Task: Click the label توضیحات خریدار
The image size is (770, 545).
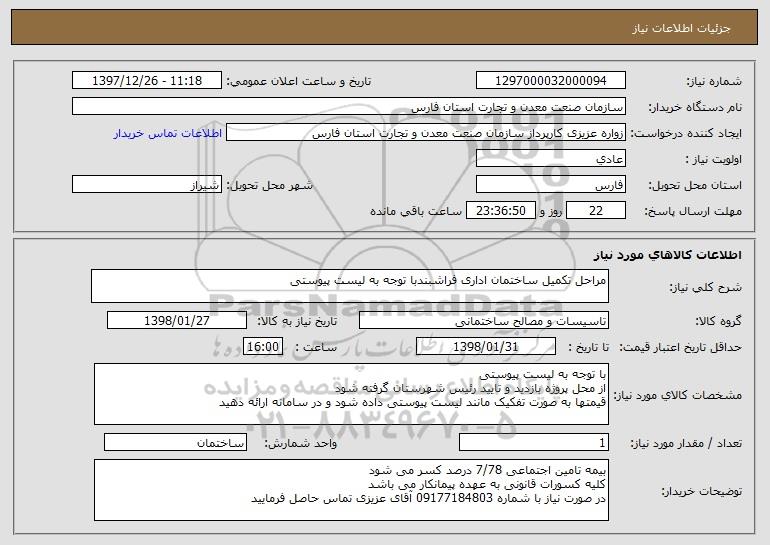Action: click(701, 491)
